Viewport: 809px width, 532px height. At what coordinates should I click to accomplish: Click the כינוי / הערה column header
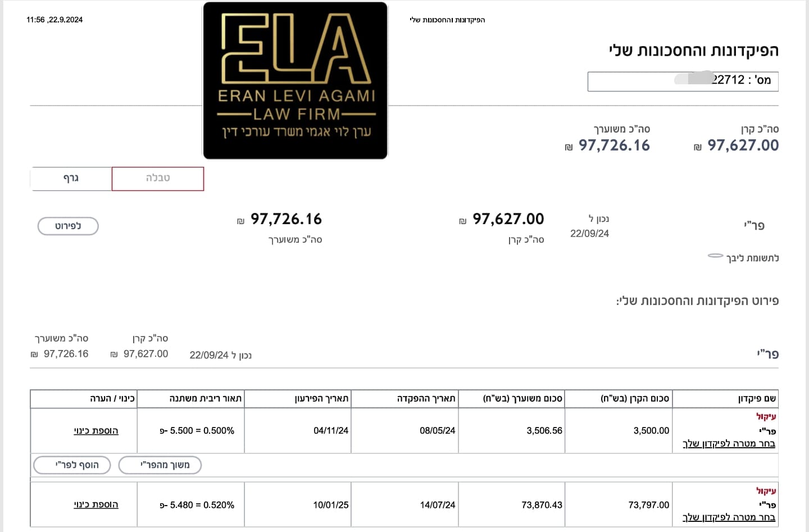(112, 399)
